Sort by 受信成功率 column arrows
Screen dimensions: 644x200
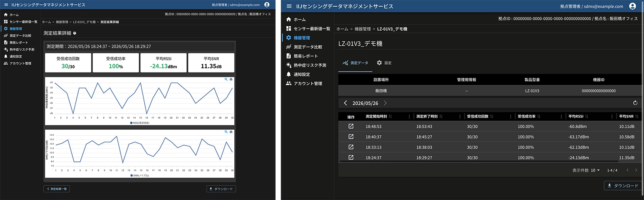(539, 116)
